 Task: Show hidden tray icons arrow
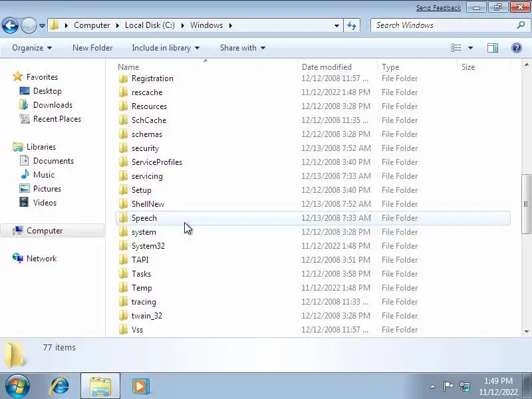pyautogui.click(x=433, y=386)
